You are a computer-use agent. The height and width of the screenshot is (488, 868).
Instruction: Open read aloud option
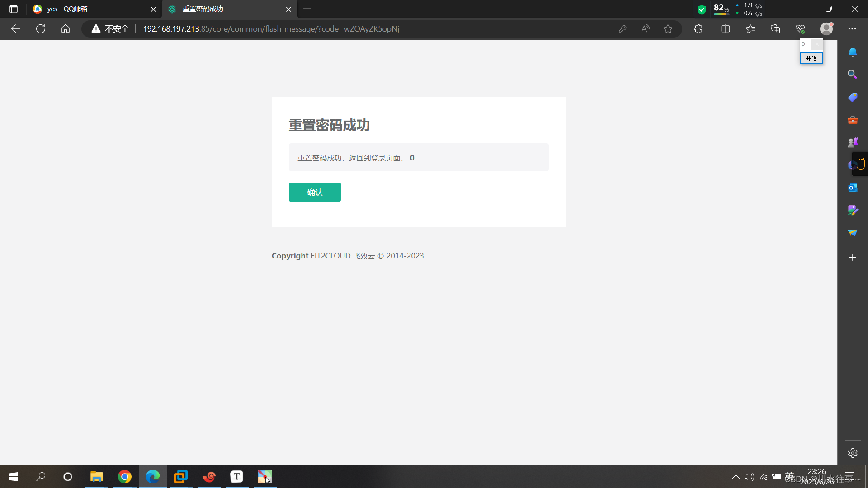tap(645, 29)
